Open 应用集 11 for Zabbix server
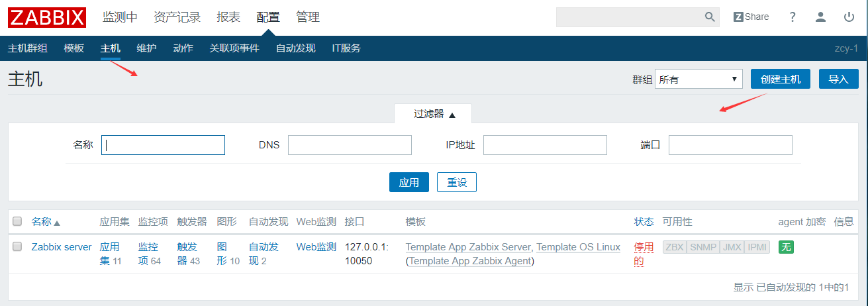 click(111, 254)
